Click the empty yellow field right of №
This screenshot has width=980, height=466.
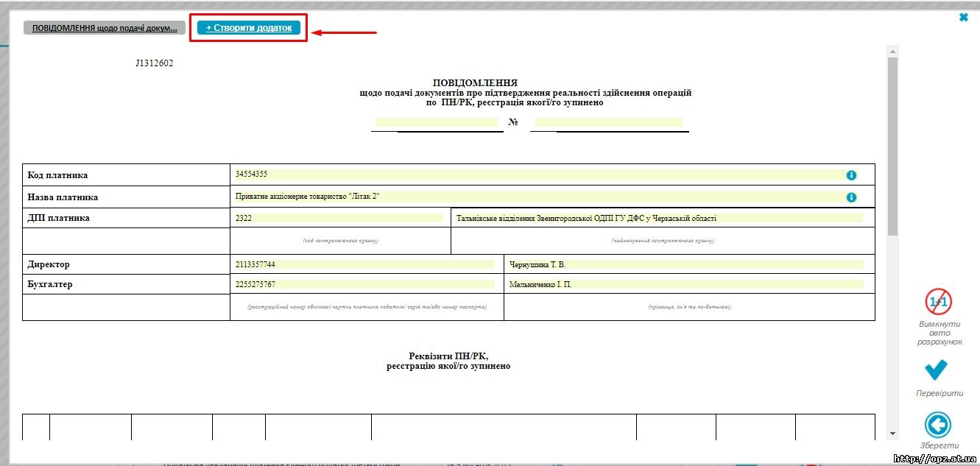[608, 122]
